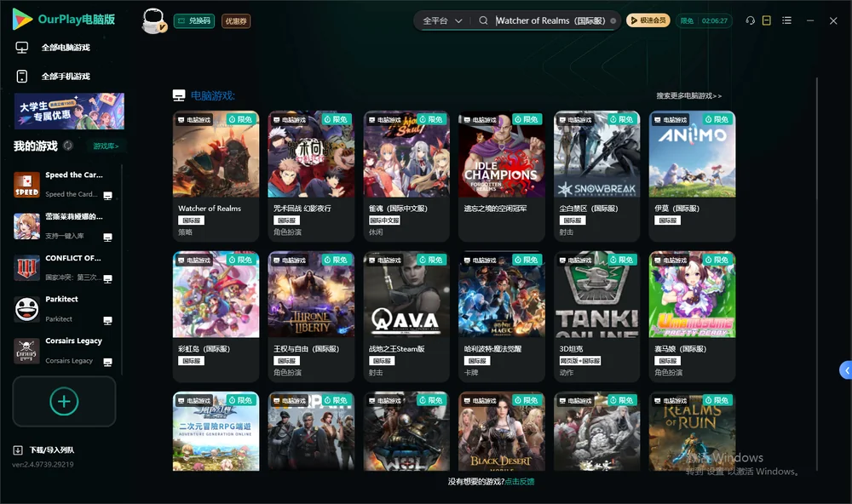The image size is (852, 504).
Task: Click the 限免 countdown timer badge
Action: click(x=704, y=20)
